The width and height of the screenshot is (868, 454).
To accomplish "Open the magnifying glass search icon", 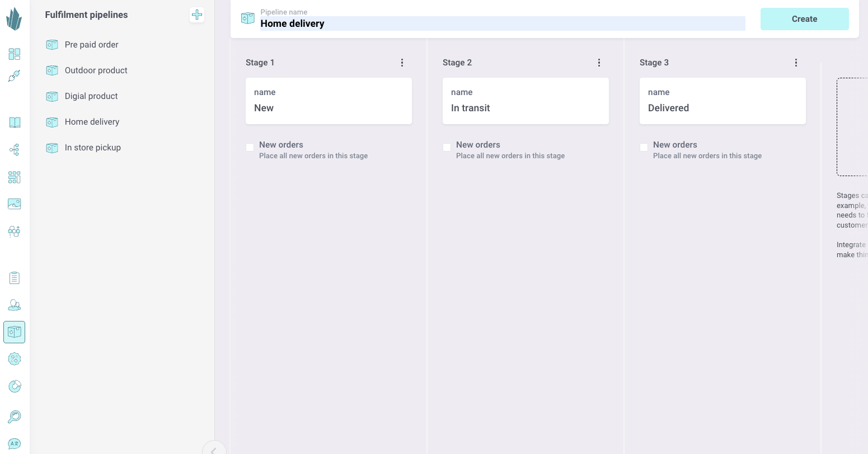I will pos(15,417).
